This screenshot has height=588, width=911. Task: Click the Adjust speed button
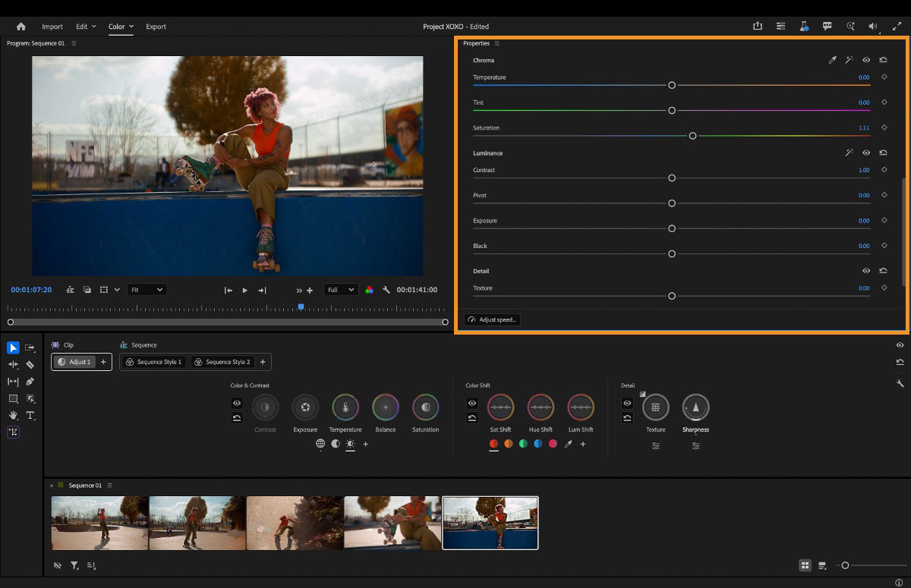(492, 319)
